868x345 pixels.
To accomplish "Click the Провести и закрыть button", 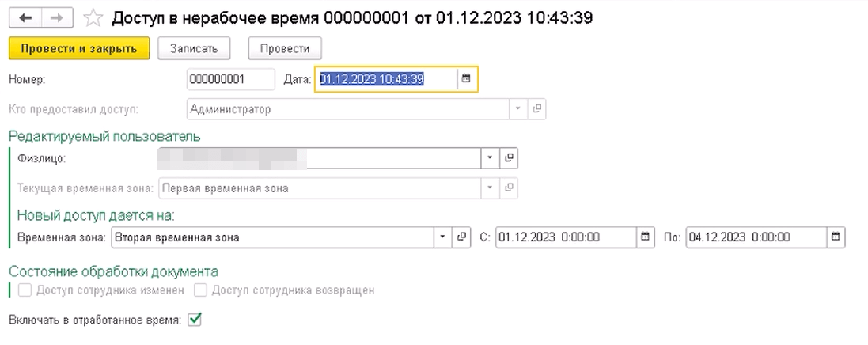I will click(x=79, y=48).
